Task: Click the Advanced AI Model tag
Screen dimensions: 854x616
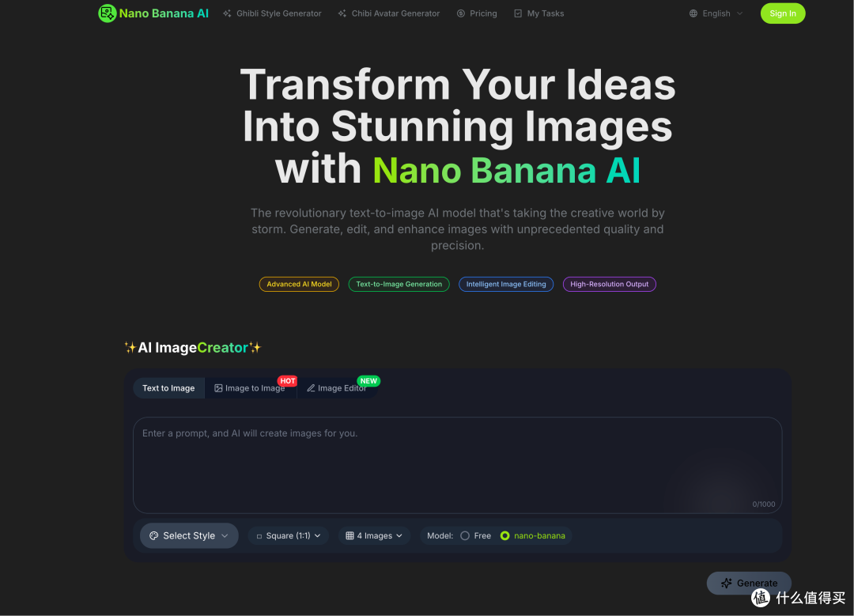Action: point(299,285)
